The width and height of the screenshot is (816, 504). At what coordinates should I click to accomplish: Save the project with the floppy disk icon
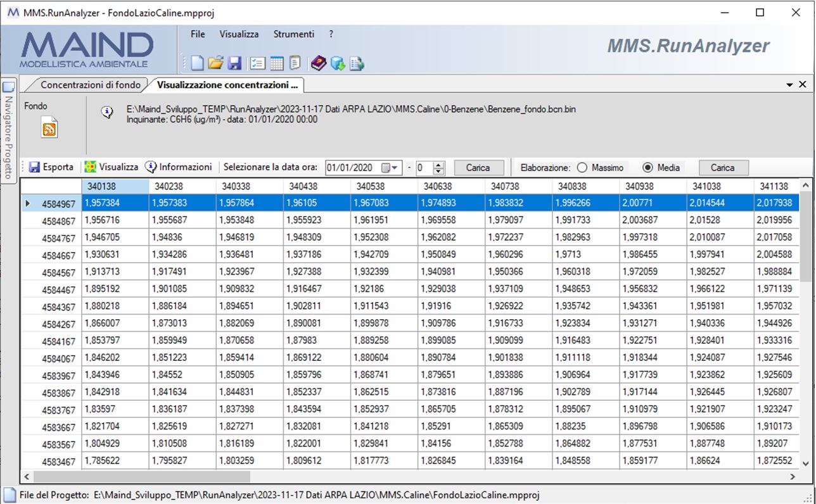coord(234,63)
